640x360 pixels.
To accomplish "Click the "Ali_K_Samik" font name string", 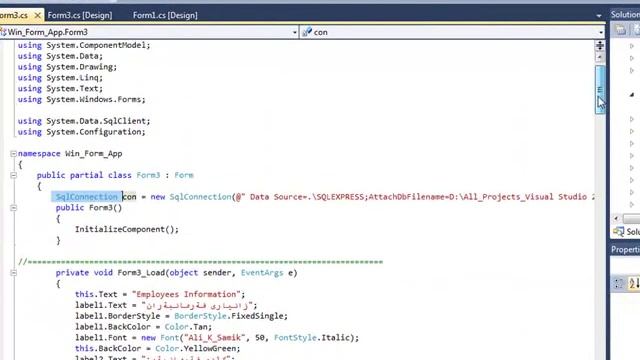I will coord(215,338).
